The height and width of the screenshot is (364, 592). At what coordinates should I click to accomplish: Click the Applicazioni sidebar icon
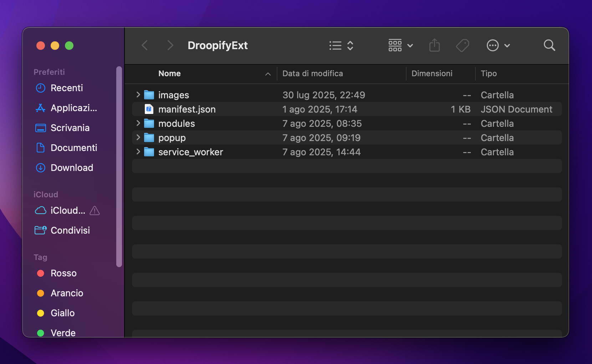[41, 108]
